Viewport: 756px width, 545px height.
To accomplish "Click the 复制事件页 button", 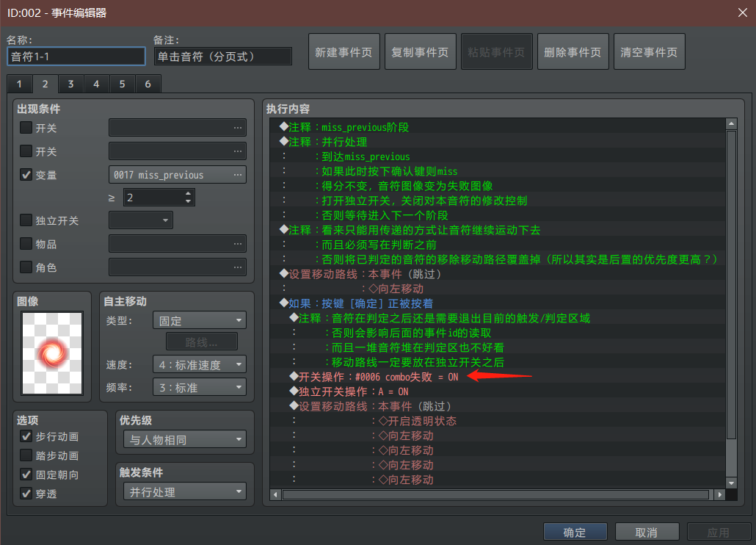I will (420, 51).
